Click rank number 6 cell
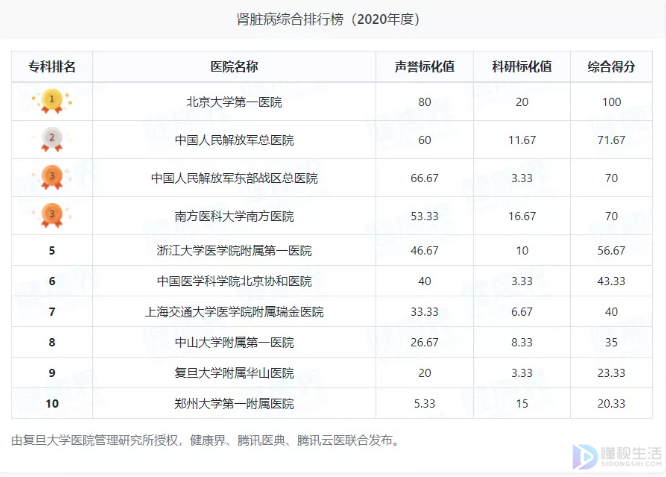 [x=52, y=281]
